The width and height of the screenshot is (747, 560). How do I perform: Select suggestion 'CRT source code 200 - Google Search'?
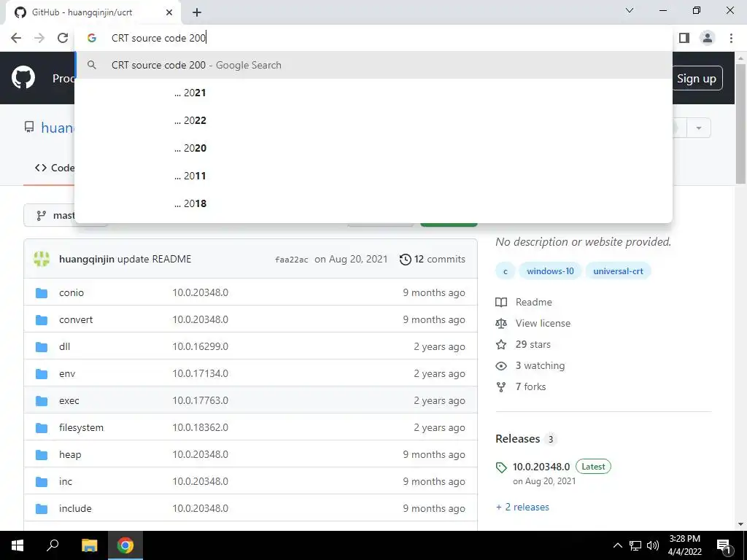(x=373, y=65)
